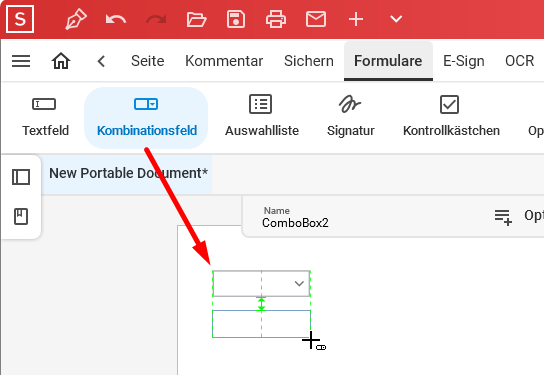
Task: Open the bookmarks panel
Action: pyautogui.click(x=21, y=216)
